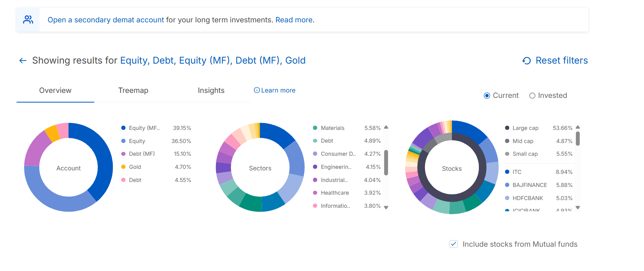Select the Current radio button
The width and height of the screenshot is (644, 271).
point(487,96)
